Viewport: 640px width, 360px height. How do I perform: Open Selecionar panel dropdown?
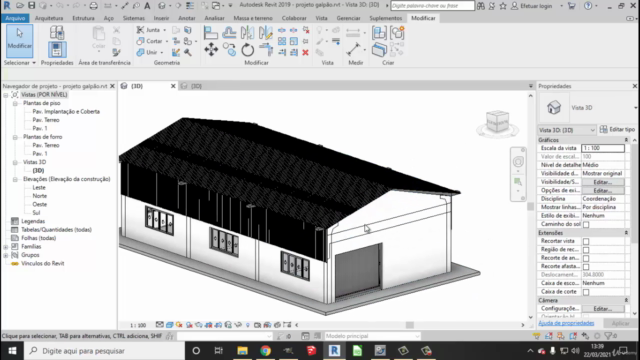click(x=20, y=63)
